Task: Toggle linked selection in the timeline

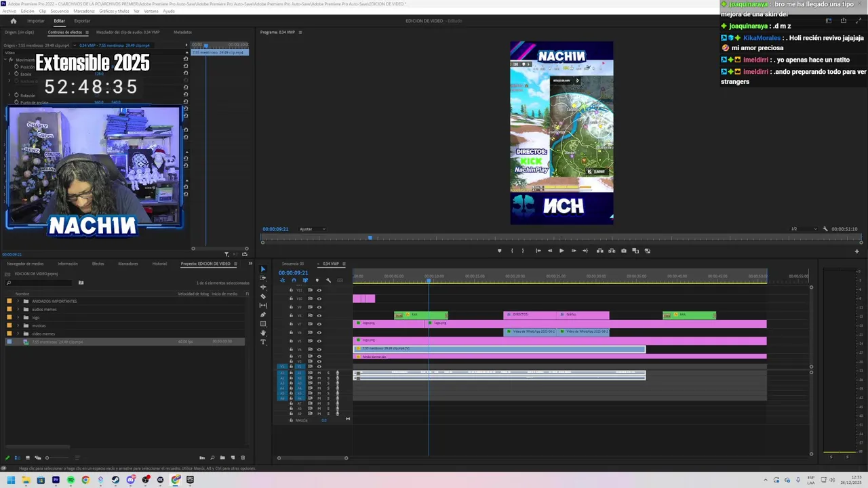Action: [305, 280]
